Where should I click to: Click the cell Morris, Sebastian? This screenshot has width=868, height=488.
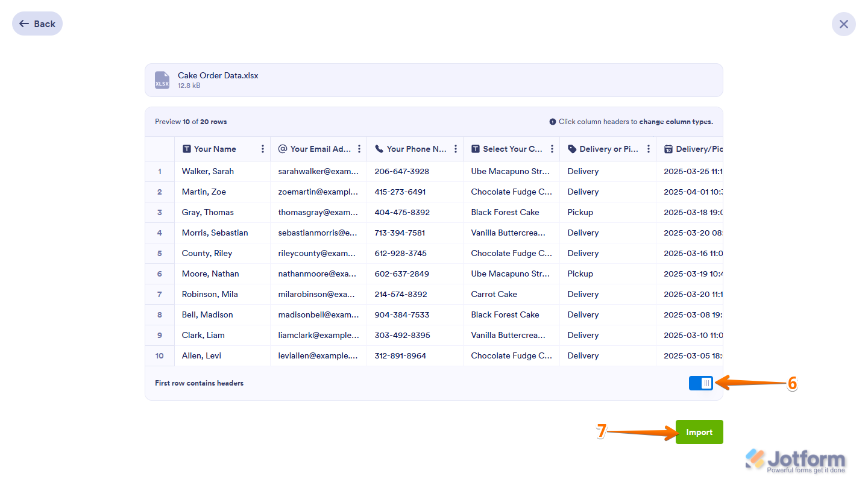(222, 233)
